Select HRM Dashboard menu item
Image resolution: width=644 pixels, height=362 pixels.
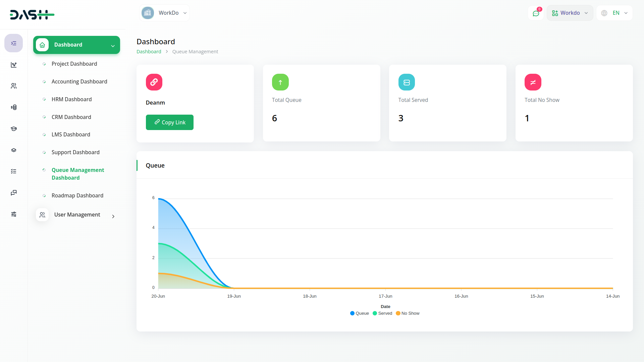point(71,99)
